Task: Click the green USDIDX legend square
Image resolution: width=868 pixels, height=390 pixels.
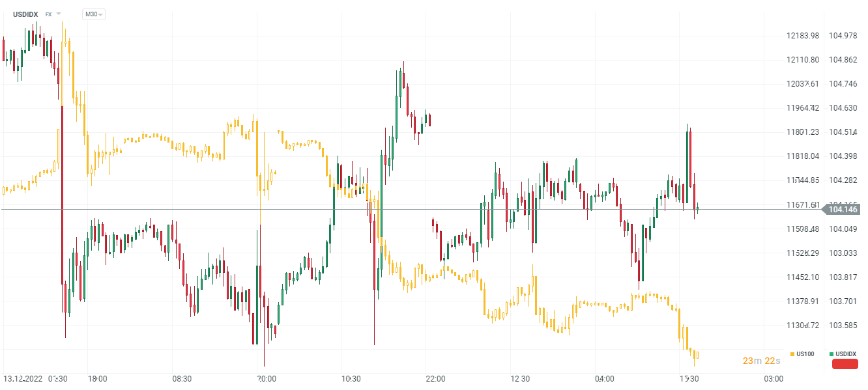Action: [x=832, y=354]
